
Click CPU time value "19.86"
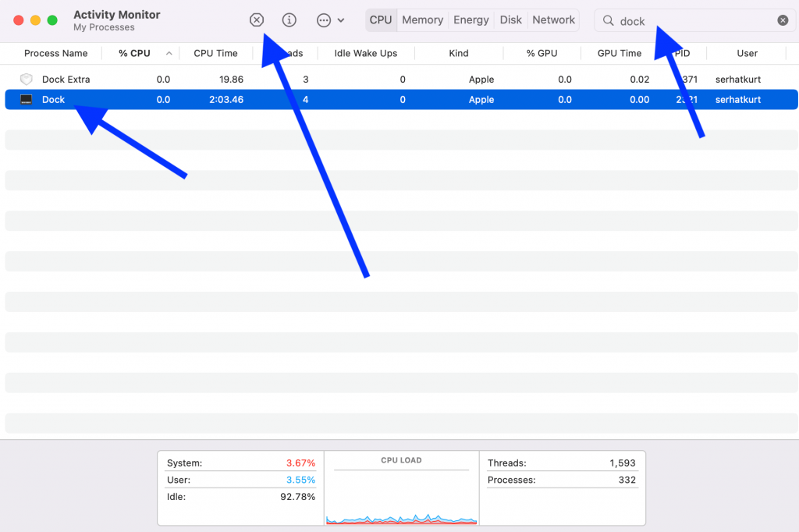(231, 79)
